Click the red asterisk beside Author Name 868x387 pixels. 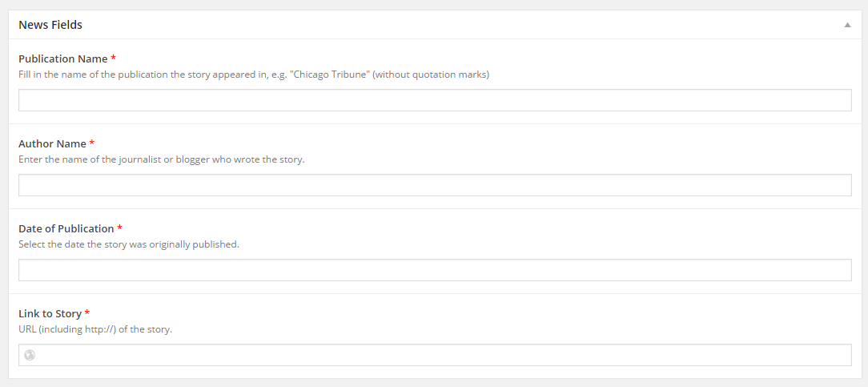[92, 143]
